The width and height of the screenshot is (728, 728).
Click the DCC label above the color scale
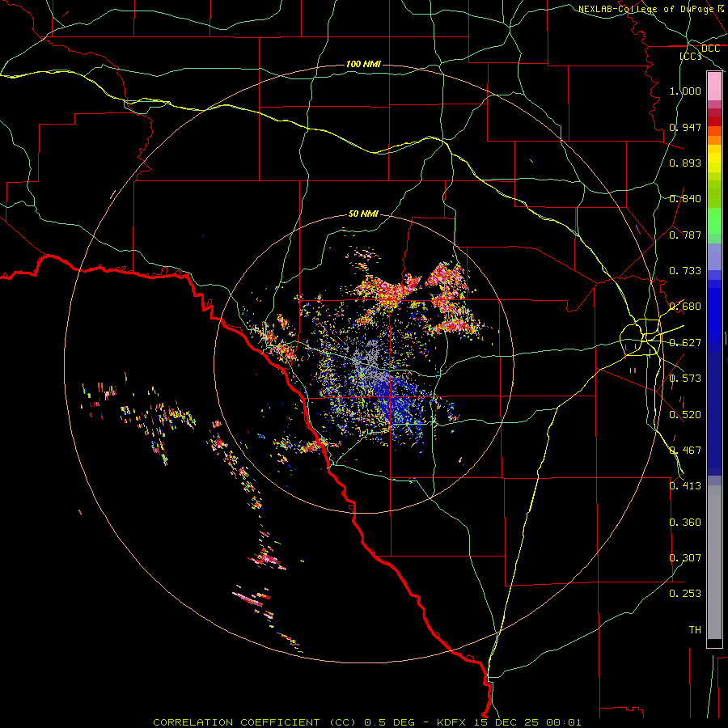[x=710, y=49]
